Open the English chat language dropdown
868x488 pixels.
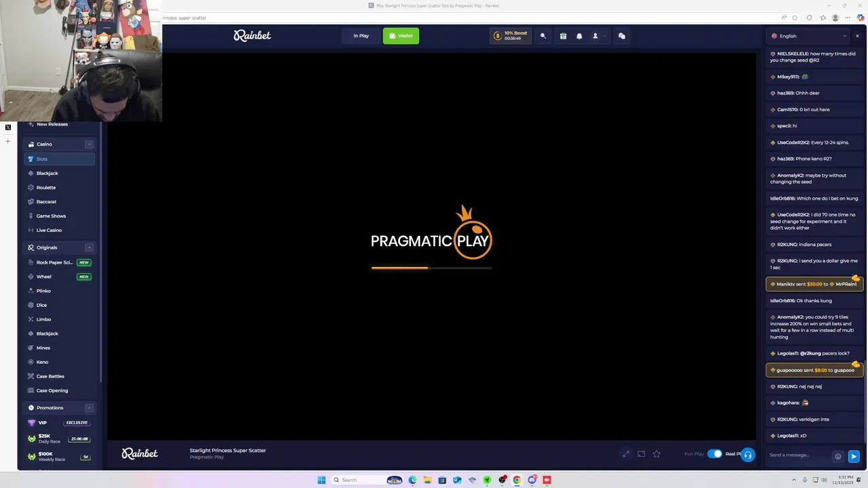click(x=809, y=36)
